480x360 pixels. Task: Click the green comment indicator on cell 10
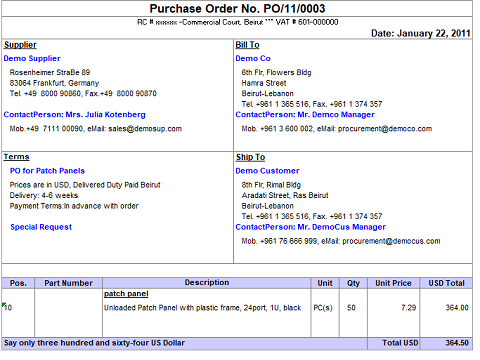click(4, 304)
